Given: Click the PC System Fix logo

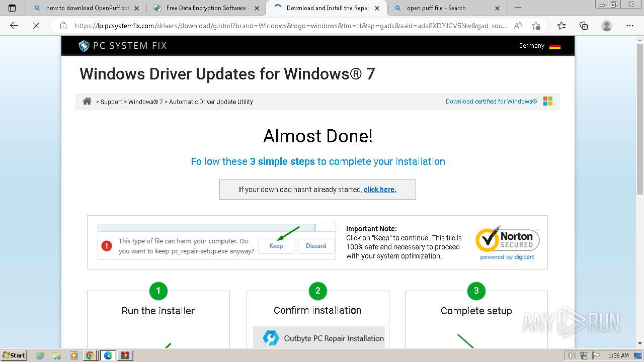Looking at the screenshot, I should pos(123,46).
